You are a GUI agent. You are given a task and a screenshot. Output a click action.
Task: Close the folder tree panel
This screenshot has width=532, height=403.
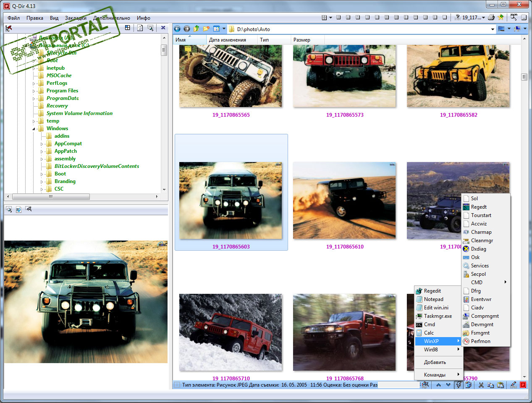[x=163, y=28]
